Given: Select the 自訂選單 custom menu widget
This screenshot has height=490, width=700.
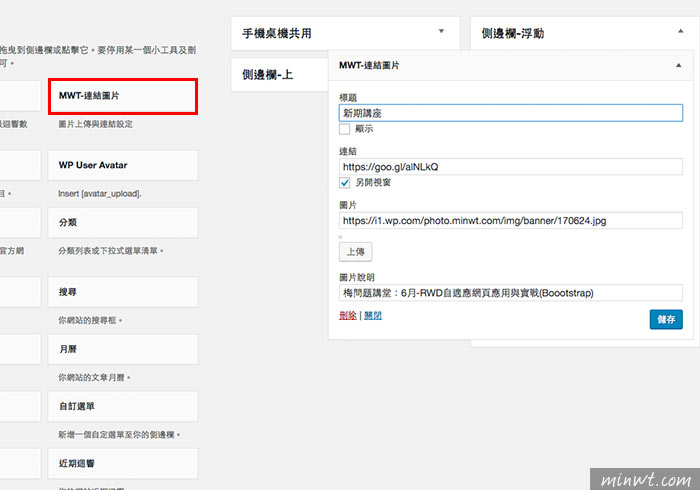Looking at the screenshot, I should coord(123,406).
